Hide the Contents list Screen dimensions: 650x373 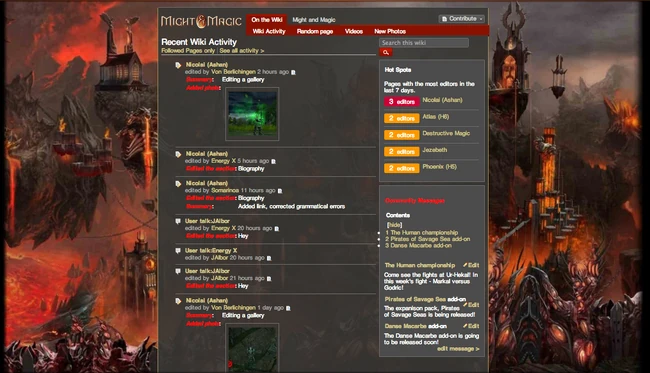tap(394, 225)
